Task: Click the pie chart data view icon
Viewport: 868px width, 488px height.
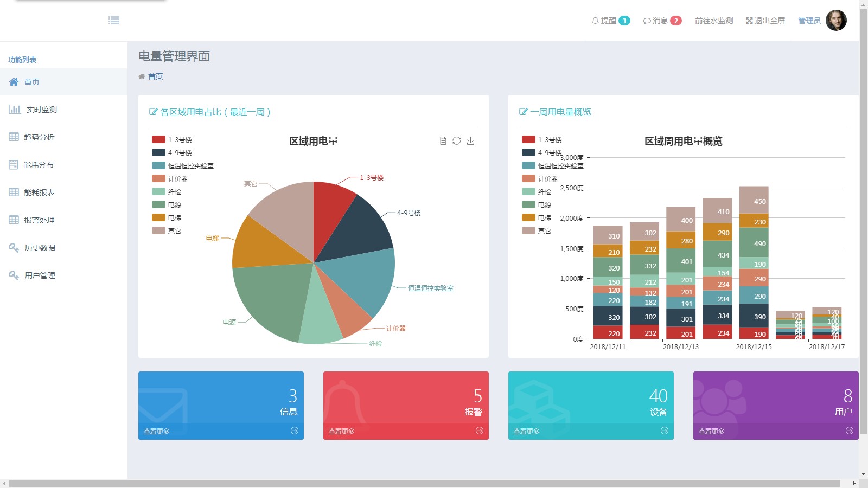Action: click(443, 141)
